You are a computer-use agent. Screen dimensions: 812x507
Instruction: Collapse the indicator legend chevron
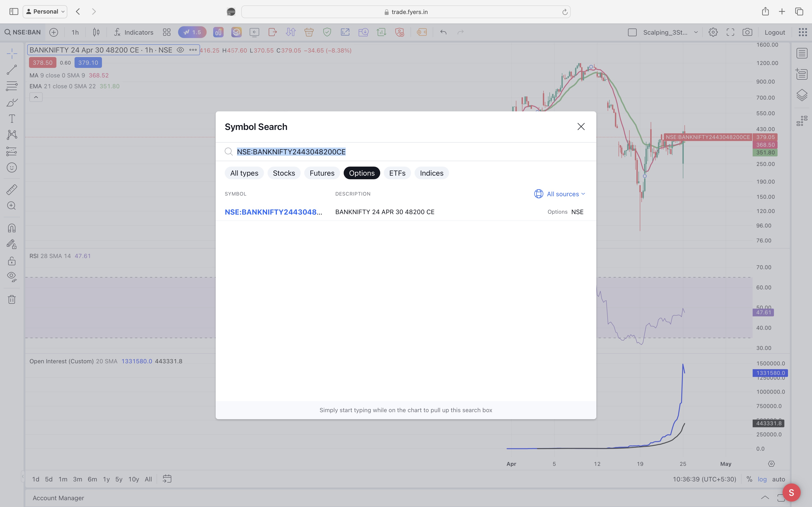(36, 97)
